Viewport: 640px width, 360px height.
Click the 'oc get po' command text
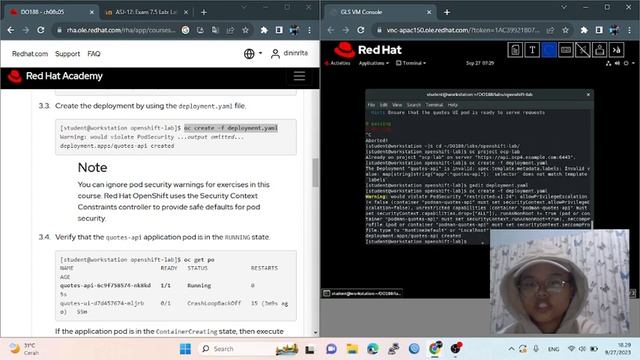click(x=199, y=260)
